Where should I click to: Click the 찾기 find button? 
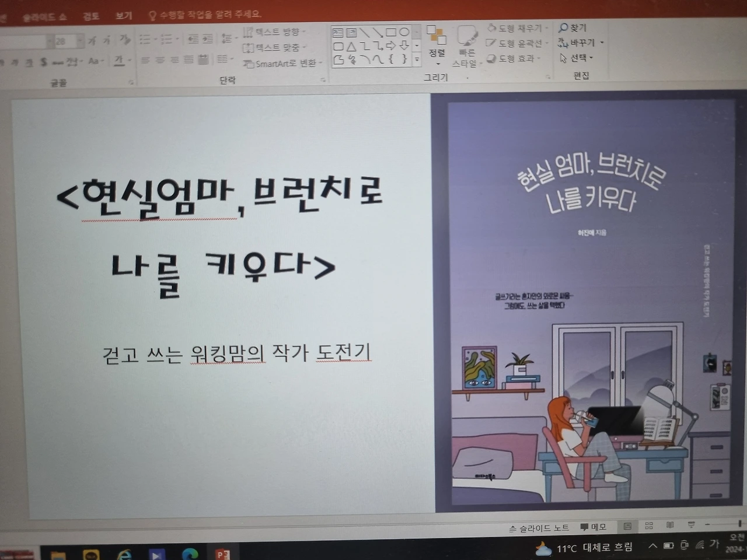pos(573,27)
